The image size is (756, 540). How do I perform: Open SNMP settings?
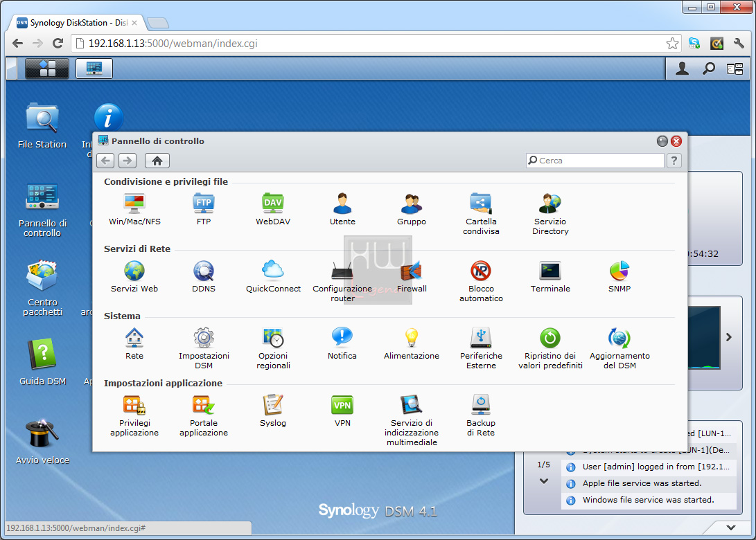coord(619,277)
